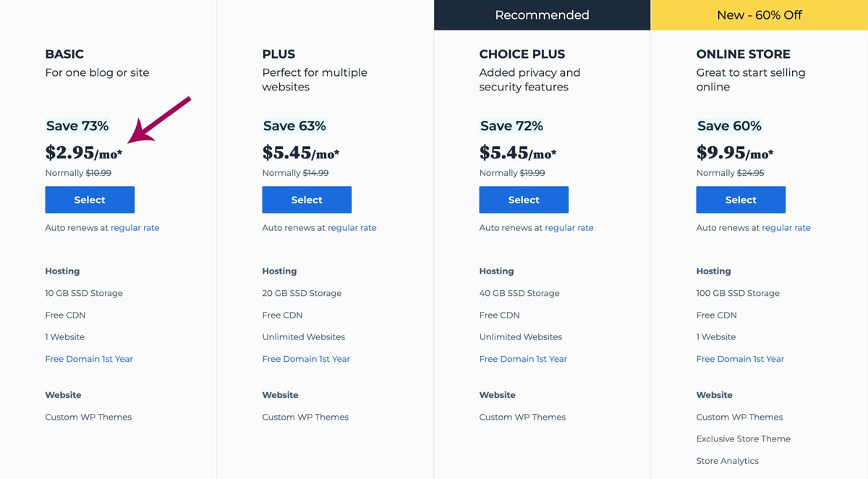Image resolution: width=868 pixels, height=479 pixels.
Task: Click BASIC plan Free Domain 1st Year
Action: pos(89,359)
